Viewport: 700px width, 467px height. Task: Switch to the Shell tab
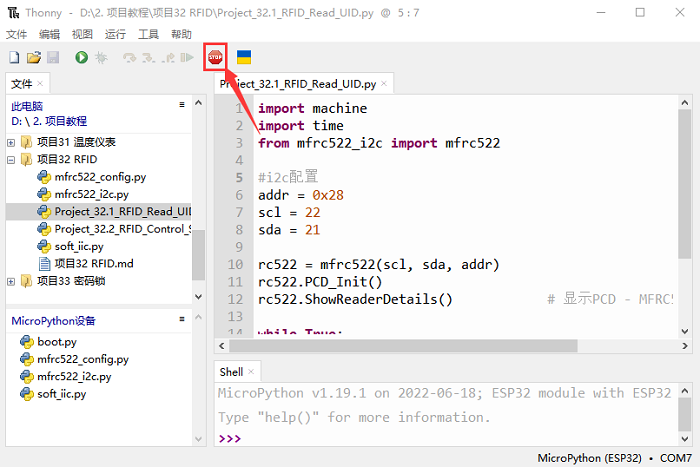[x=231, y=372]
